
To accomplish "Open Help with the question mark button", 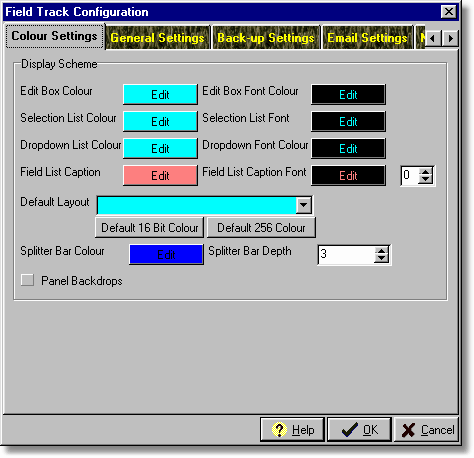I will click(292, 430).
